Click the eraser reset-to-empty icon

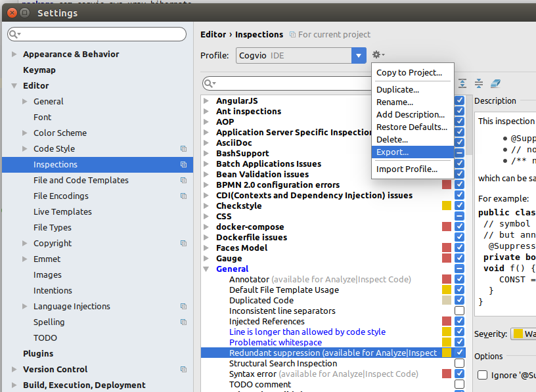pos(495,83)
